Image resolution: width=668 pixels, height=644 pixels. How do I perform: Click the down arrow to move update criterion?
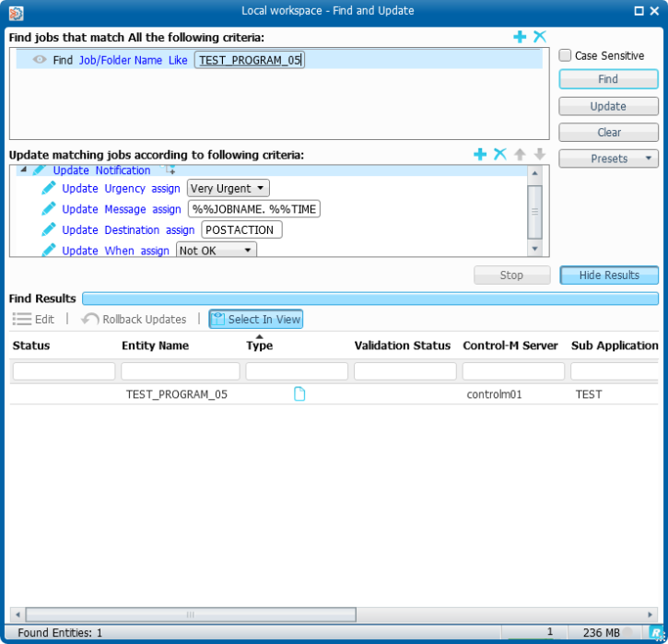click(540, 155)
